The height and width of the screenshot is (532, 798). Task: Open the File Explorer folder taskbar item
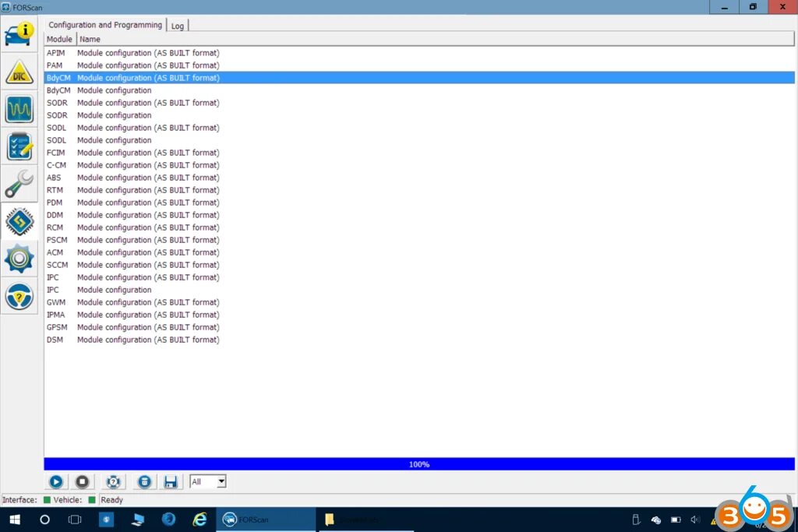tap(366, 520)
